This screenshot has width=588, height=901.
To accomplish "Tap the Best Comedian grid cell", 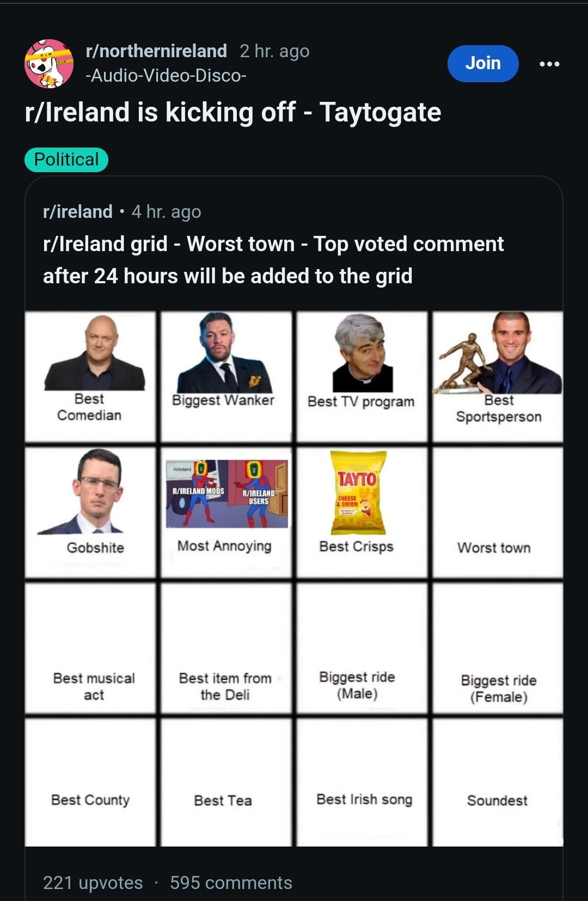I will tap(90, 376).
